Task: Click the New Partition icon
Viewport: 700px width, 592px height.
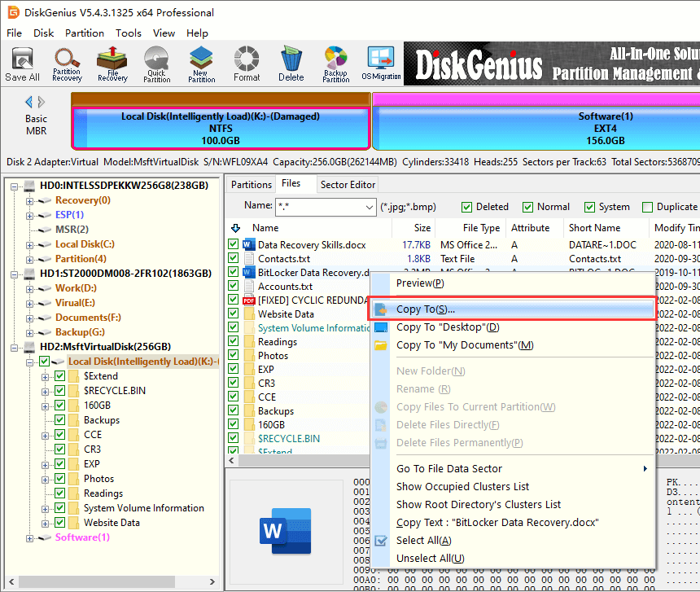Action: (202, 64)
